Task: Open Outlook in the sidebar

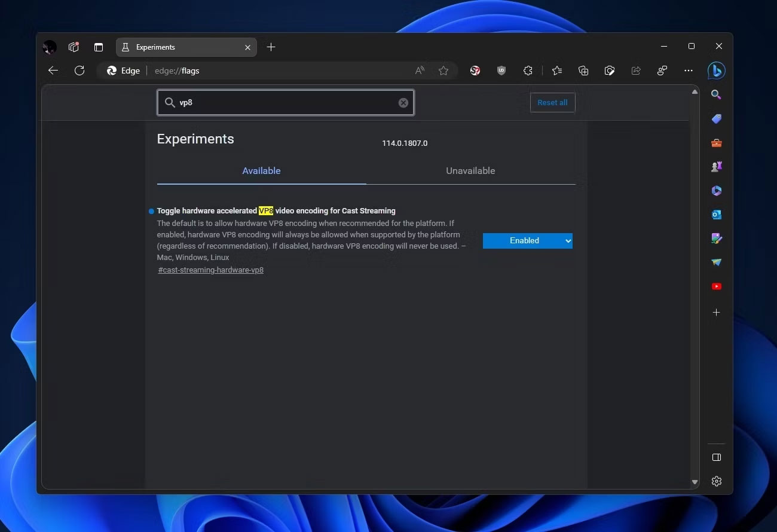Action: pyautogui.click(x=716, y=215)
